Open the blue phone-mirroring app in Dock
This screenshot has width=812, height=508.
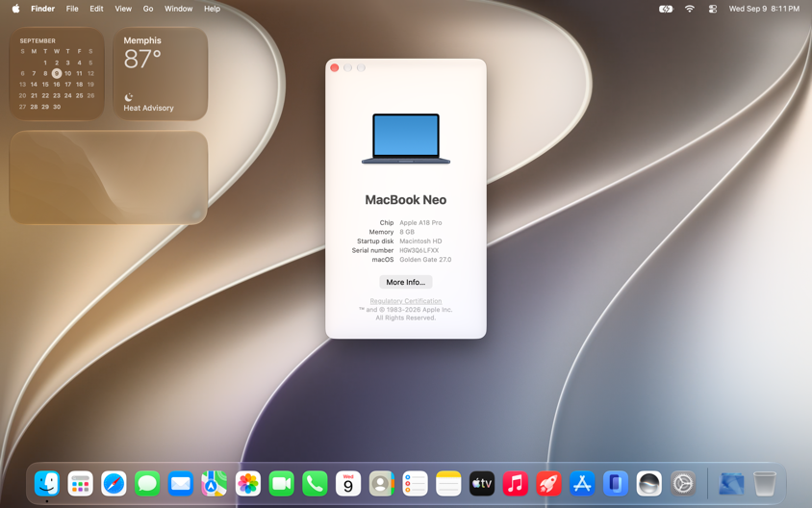[616, 484]
